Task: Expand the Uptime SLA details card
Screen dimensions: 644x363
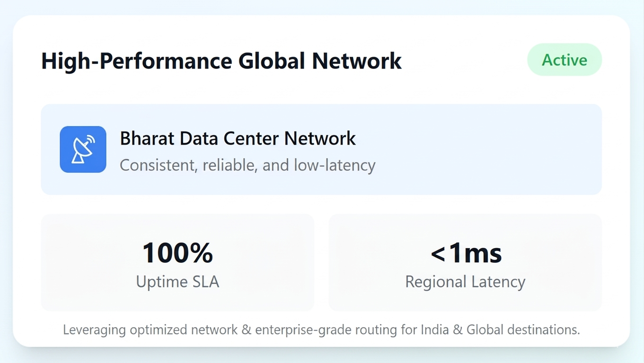Action: click(177, 262)
